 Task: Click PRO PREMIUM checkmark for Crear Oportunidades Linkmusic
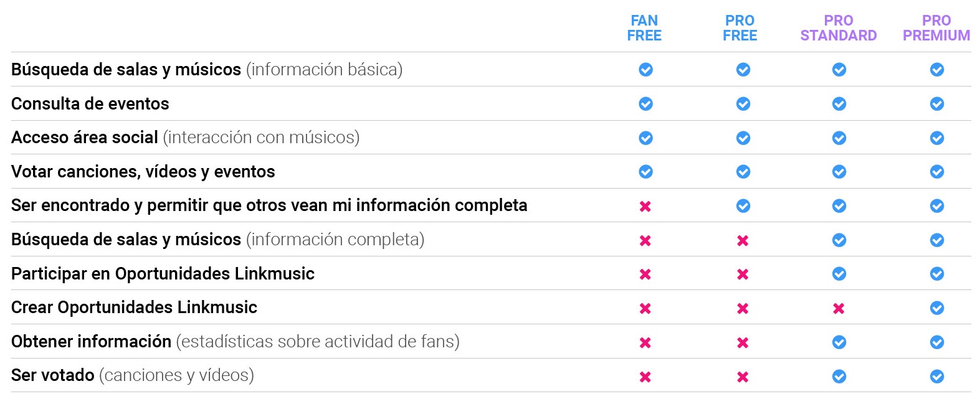point(936,308)
